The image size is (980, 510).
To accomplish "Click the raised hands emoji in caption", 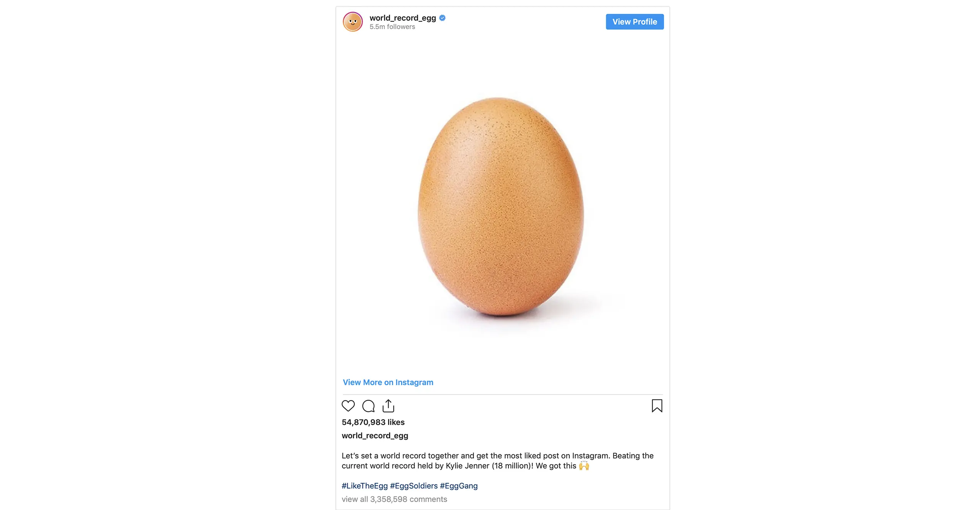I will pyautogui.click(x=584, y=466).
